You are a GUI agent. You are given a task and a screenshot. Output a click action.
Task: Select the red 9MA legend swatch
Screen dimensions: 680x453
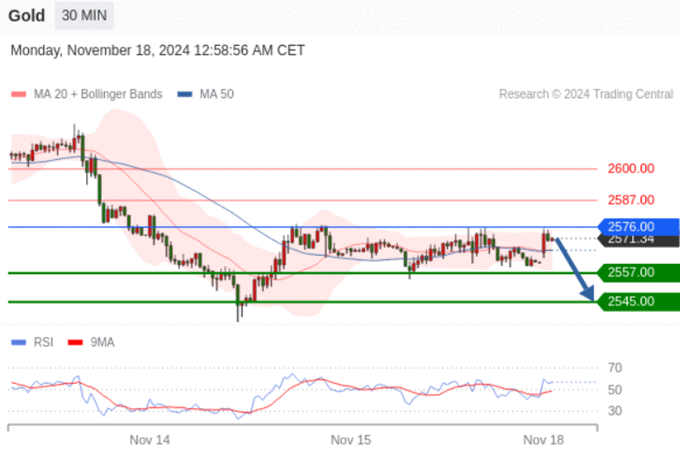(x=75, y=342)
